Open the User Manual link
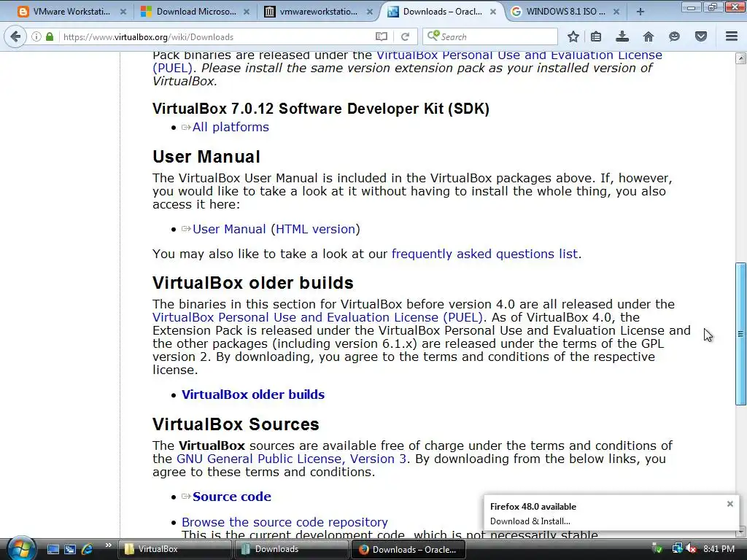The image size is (747, 560). tap(229, 229)
